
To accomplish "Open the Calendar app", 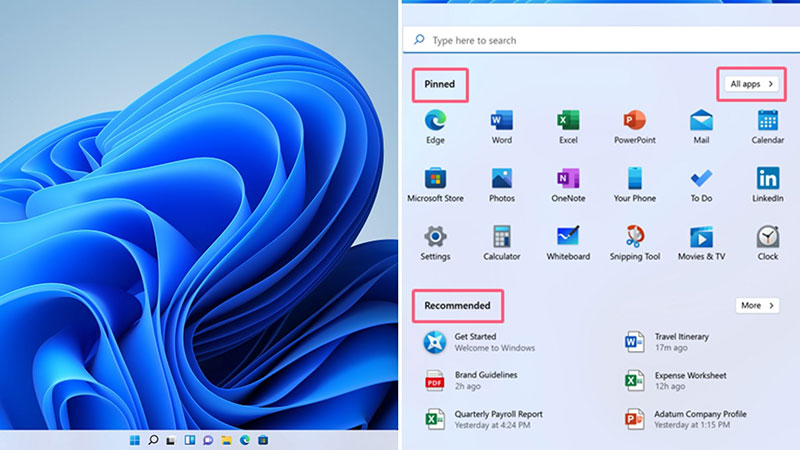I will pyautogui.click(x=767, y=127).
